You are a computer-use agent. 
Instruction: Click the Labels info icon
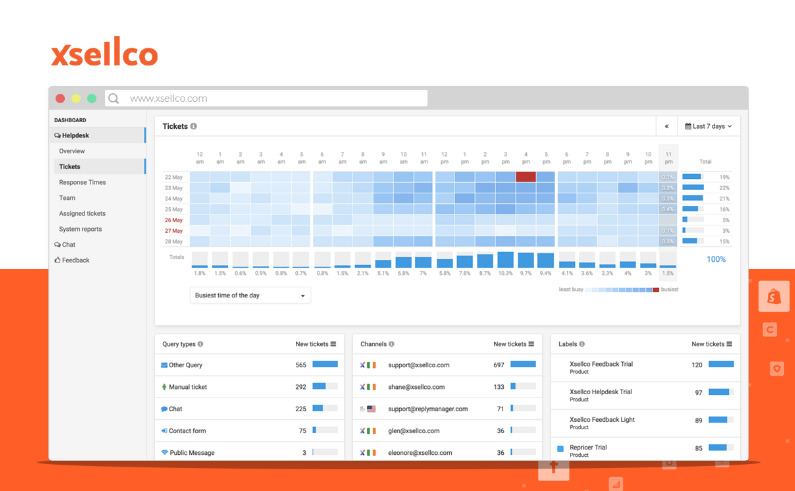(582, 344)
